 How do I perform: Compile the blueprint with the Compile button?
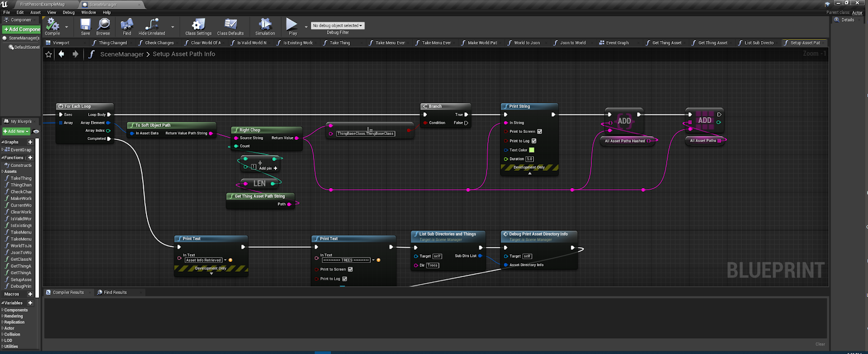[53, 27]
